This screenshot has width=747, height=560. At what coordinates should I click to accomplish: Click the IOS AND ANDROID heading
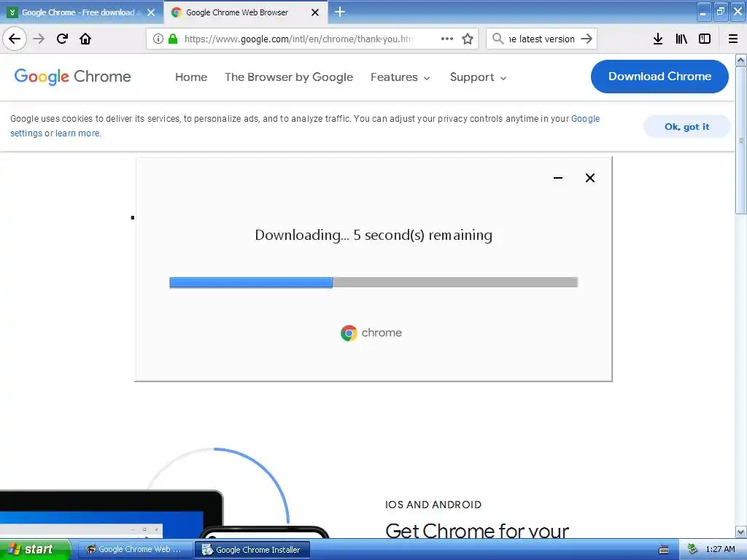[433, 505]
